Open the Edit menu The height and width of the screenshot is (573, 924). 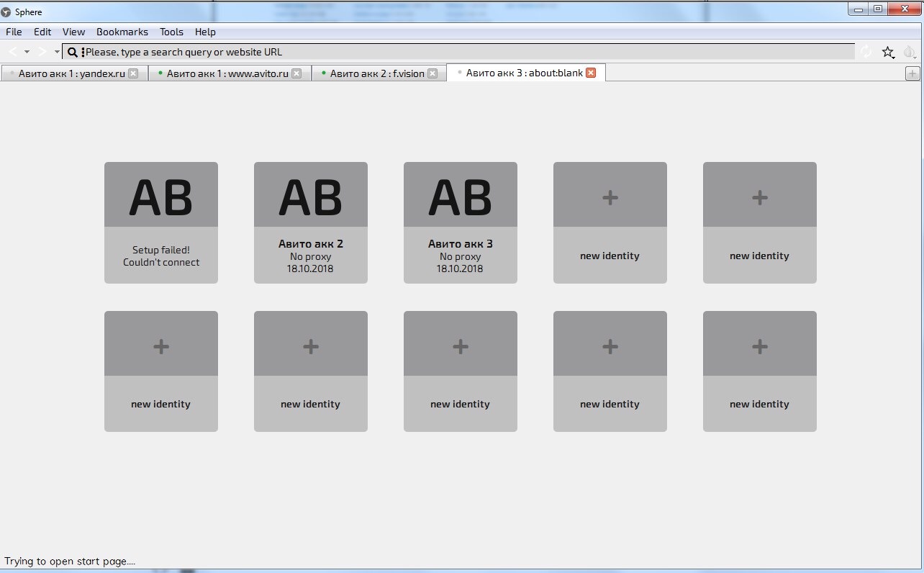click(x=42, y=32)
